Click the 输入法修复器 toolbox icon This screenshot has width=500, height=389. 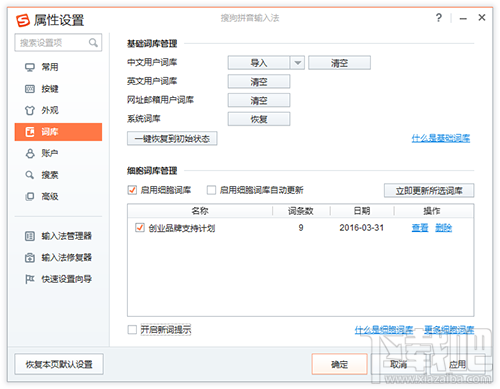pyautogui.click(x=30, y=258)
